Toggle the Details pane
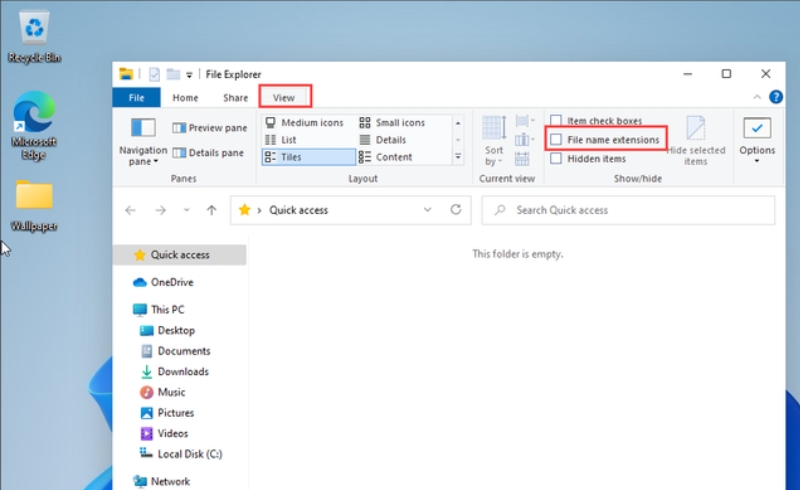The image size is (800, 490). (x=208, y=153)
